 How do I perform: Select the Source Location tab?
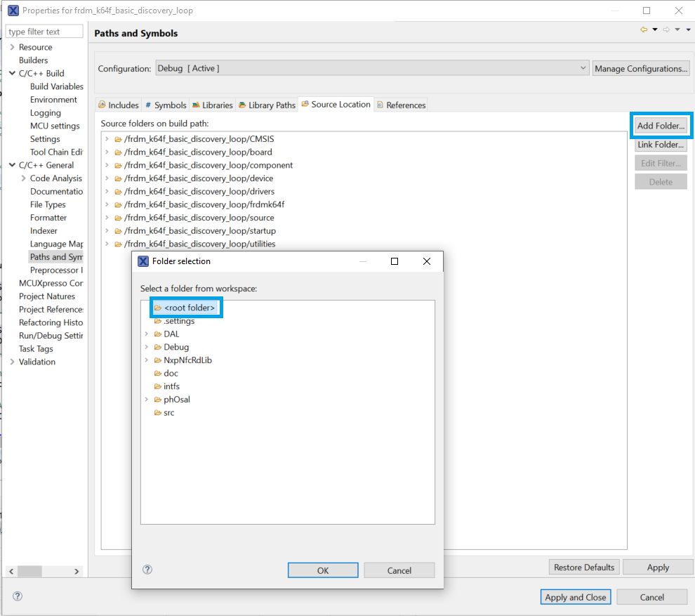coord(336,105)
